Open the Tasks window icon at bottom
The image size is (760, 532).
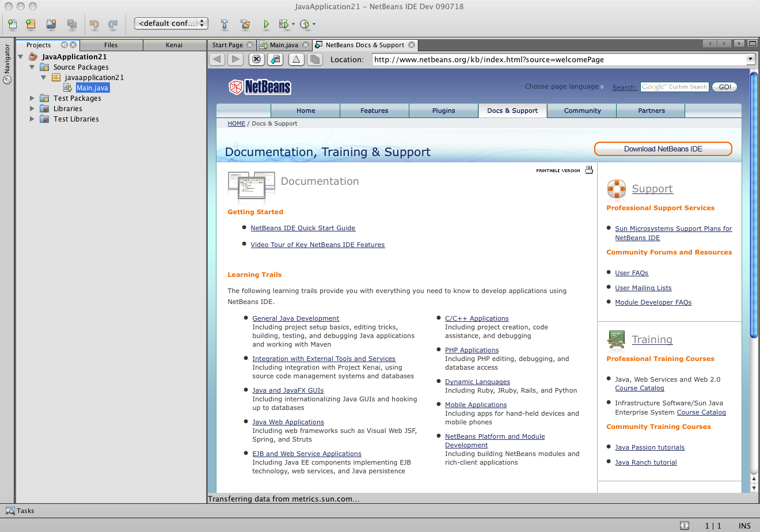click(x=10, y=511)
